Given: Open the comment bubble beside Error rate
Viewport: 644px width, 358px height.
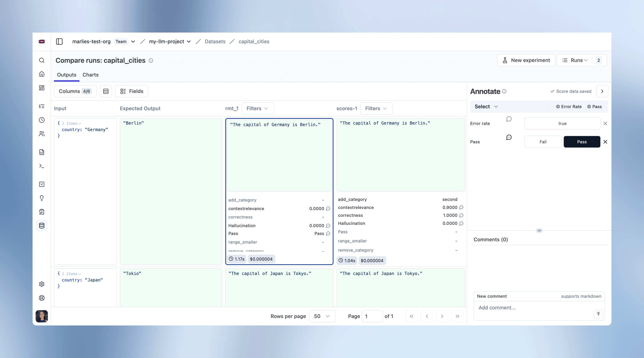Looking at the screenshot, I should [x=509, y=119].
